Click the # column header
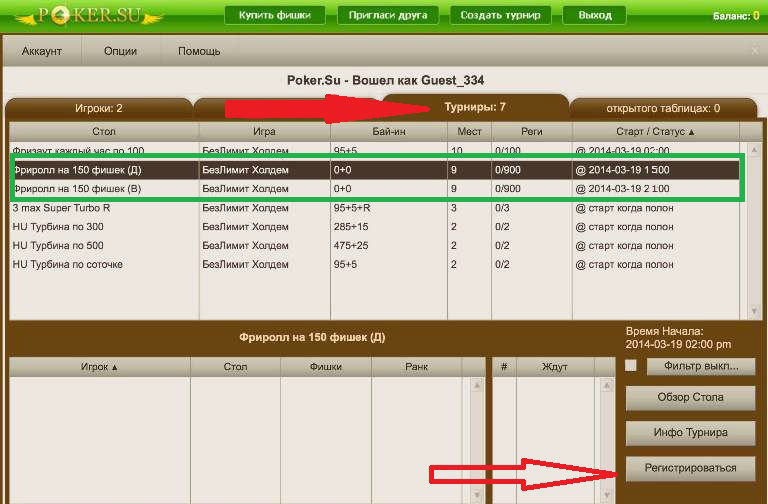This screenshot has height=504, width=768. tap(504, 367)
